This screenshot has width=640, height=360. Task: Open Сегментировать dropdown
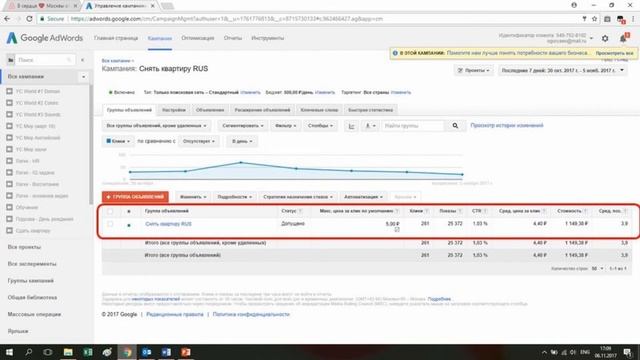point(242,126)
